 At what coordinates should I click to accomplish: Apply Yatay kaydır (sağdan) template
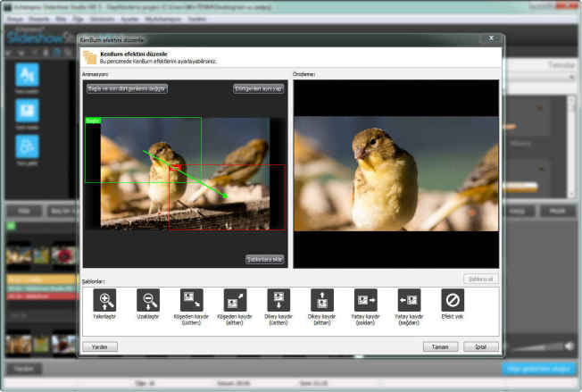click(409, 301)
